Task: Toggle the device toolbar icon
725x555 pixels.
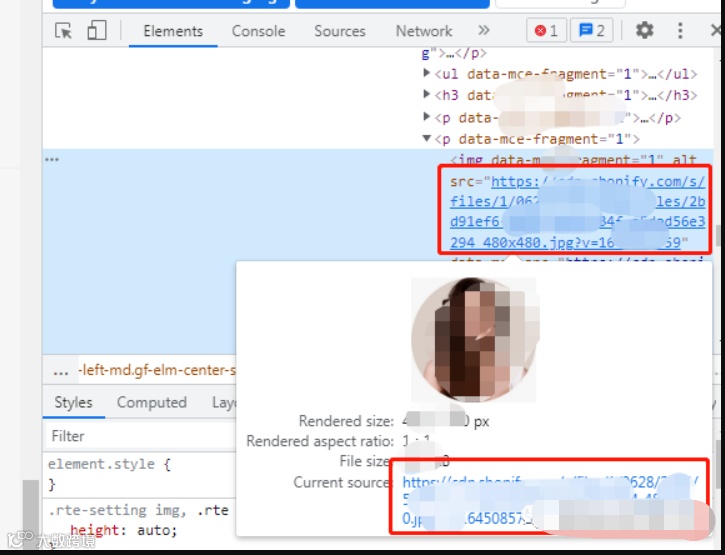Action: point(96,31)
